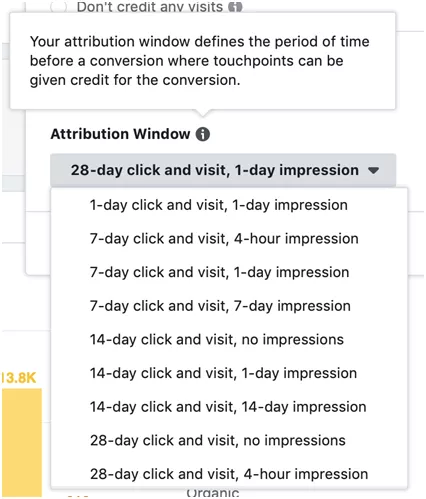The width and height of the screenshot is (426, 499).
Task: Select 7-day click and visit, 1-day impression
Action: [x=219, y=272]
